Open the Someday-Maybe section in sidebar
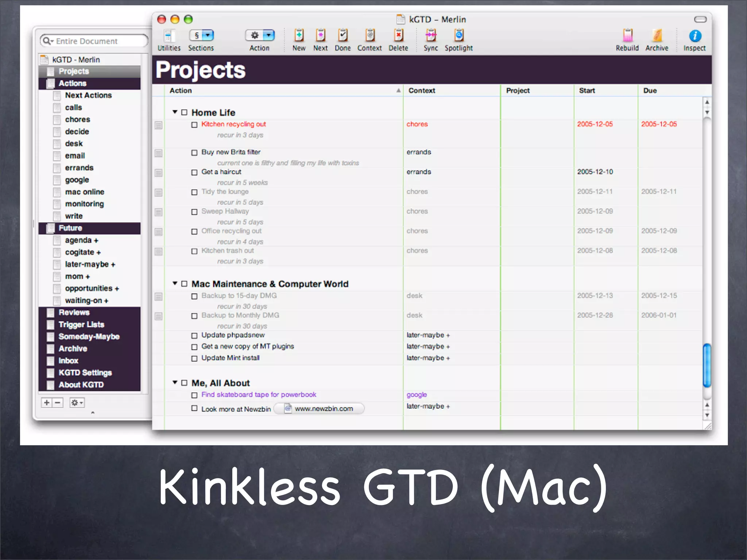The width and height of the screenshot is (747, 560). click(x=90, y=337)
